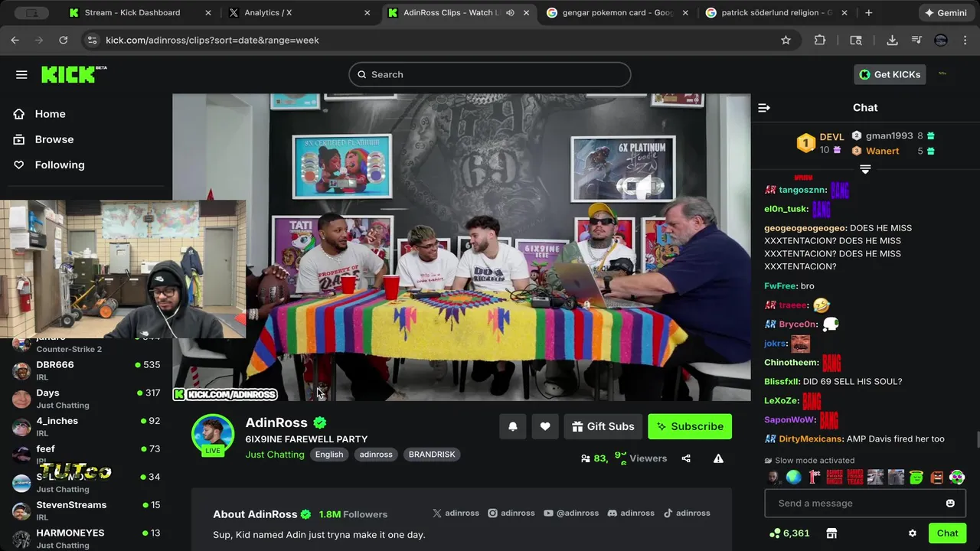Open the Just Chatting category link
The image size is (980, 551).
pos(275,455)
